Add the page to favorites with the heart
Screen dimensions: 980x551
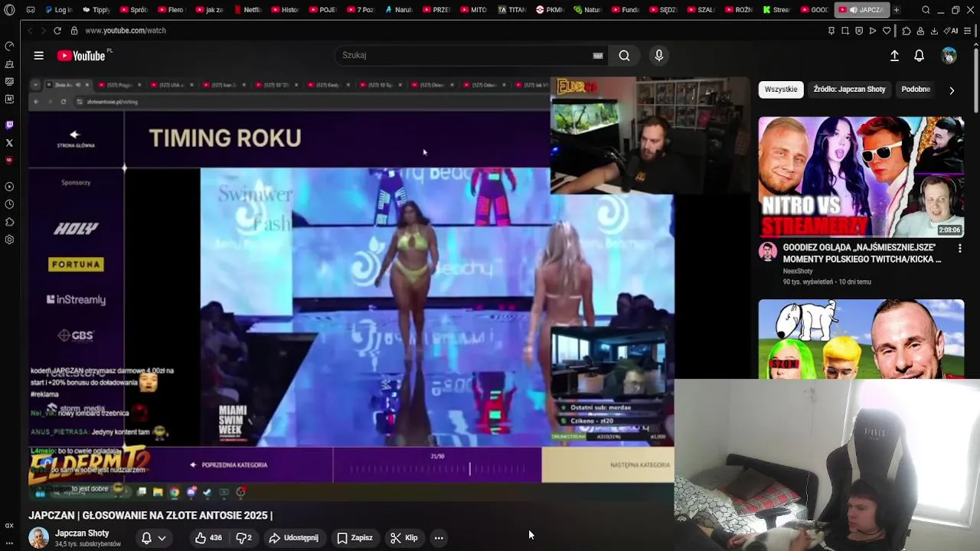pyautogui.click(x=887, y=31)
